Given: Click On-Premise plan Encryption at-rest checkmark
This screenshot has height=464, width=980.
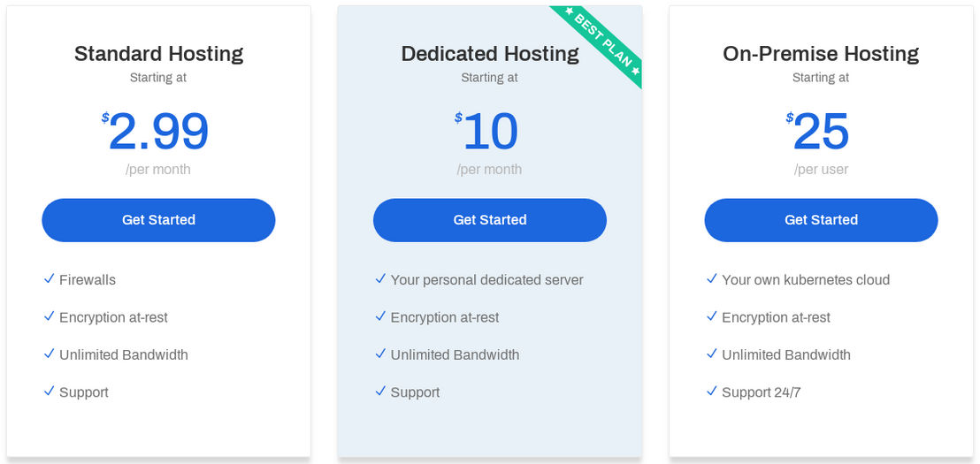Looking at the screenshot, I should (x=712, y=316).
